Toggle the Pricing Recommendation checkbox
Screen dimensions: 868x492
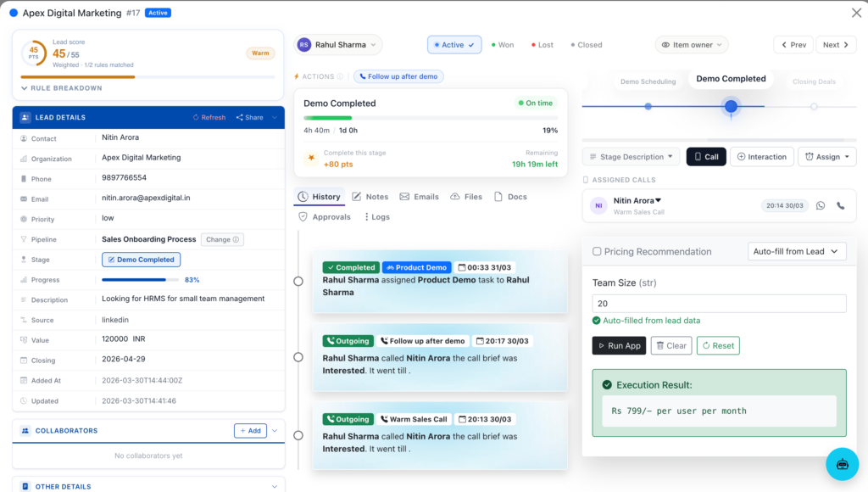point(597,252)
